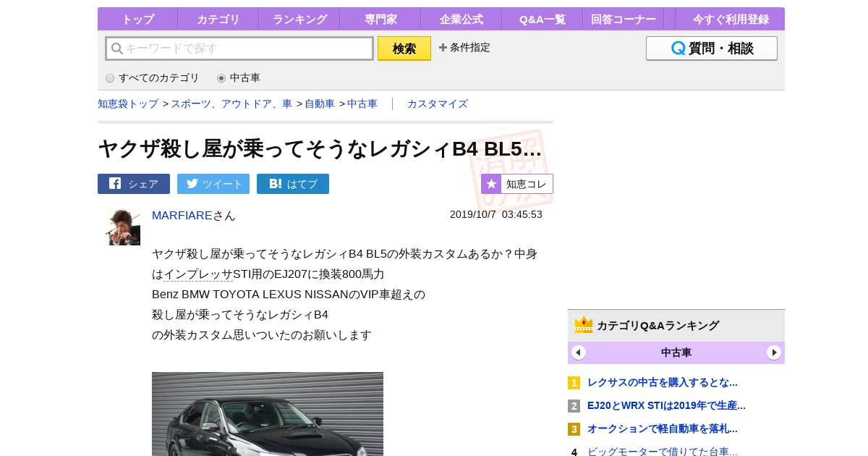Open ranking 3 オークションで軽自動車を落札...
Image resolution: width=868 pixels, height=456 pixels.
(663, 428)
